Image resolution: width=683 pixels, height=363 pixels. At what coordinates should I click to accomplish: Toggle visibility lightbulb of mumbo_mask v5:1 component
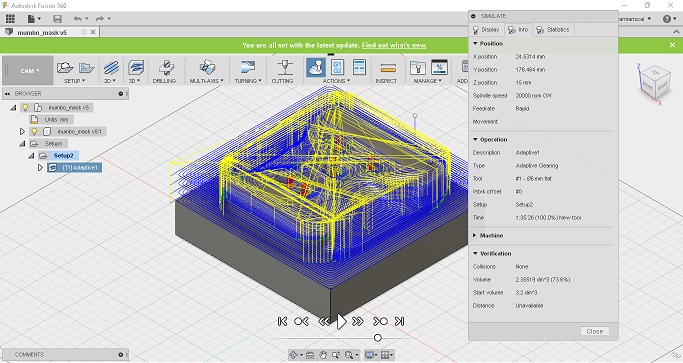click(x=34, y=131)
